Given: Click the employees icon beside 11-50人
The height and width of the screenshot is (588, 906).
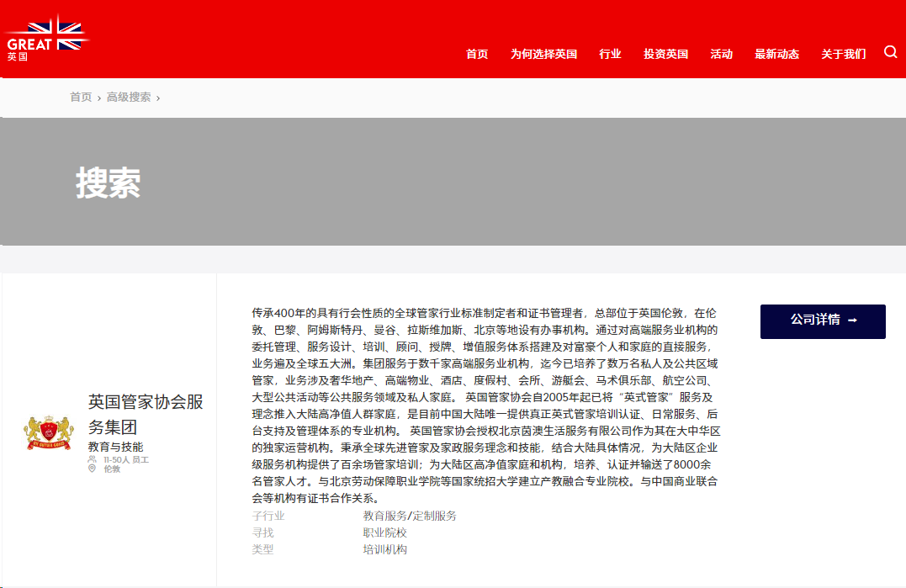Looking at the screenshot, I should (93, 460).
